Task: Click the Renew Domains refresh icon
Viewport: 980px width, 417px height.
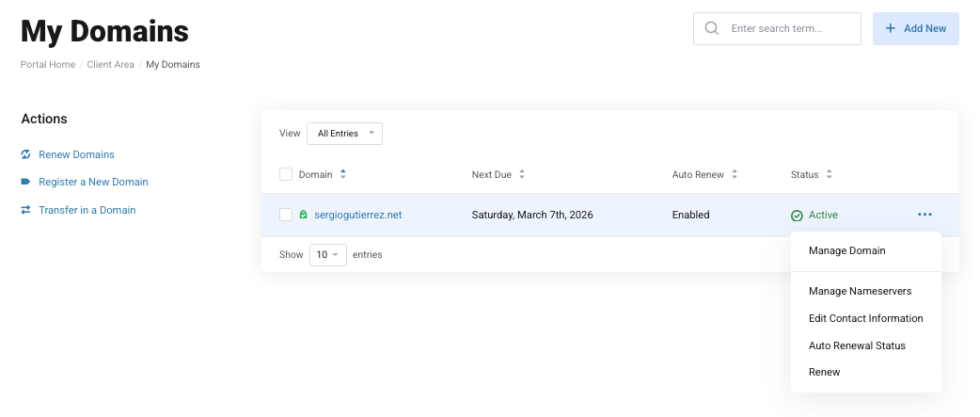Action: pos(26,154)
